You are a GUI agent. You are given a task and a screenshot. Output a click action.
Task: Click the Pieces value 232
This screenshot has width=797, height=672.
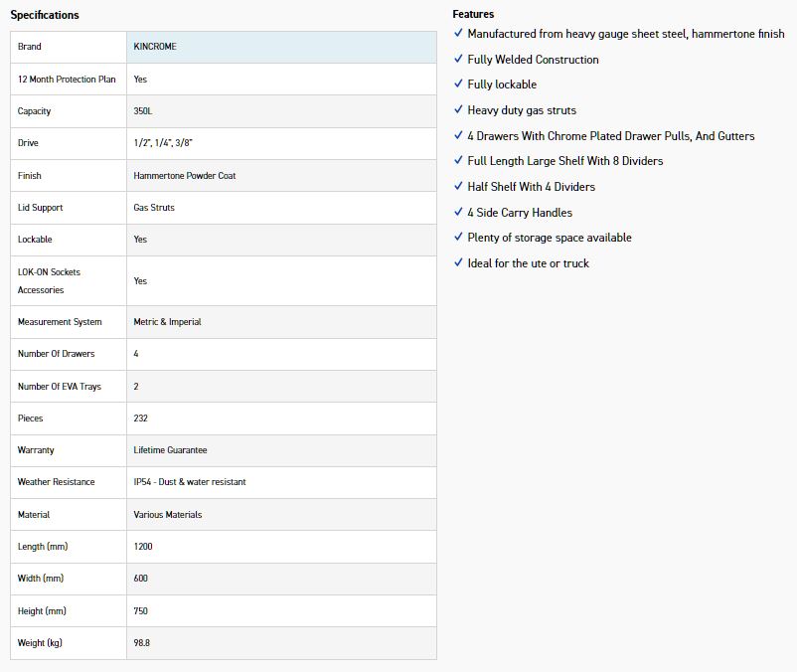coord(141,419)
